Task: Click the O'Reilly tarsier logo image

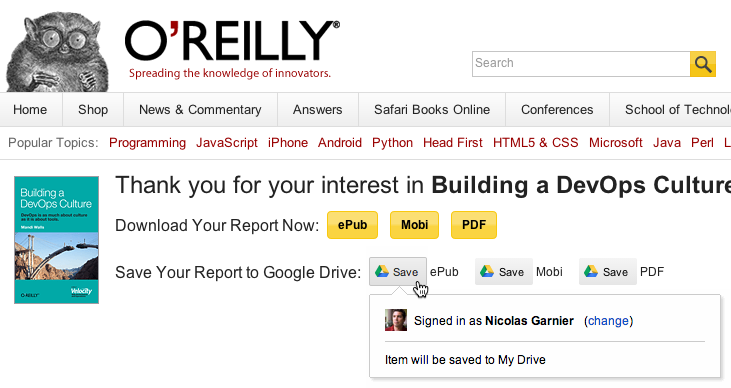Action: click(57, 51)
